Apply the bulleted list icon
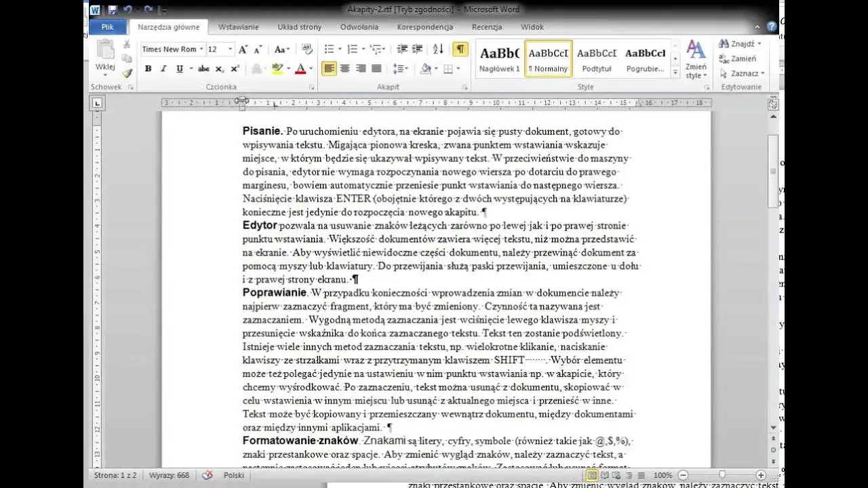The height and width of the screenshot is (488, 868). click(328, 49)
